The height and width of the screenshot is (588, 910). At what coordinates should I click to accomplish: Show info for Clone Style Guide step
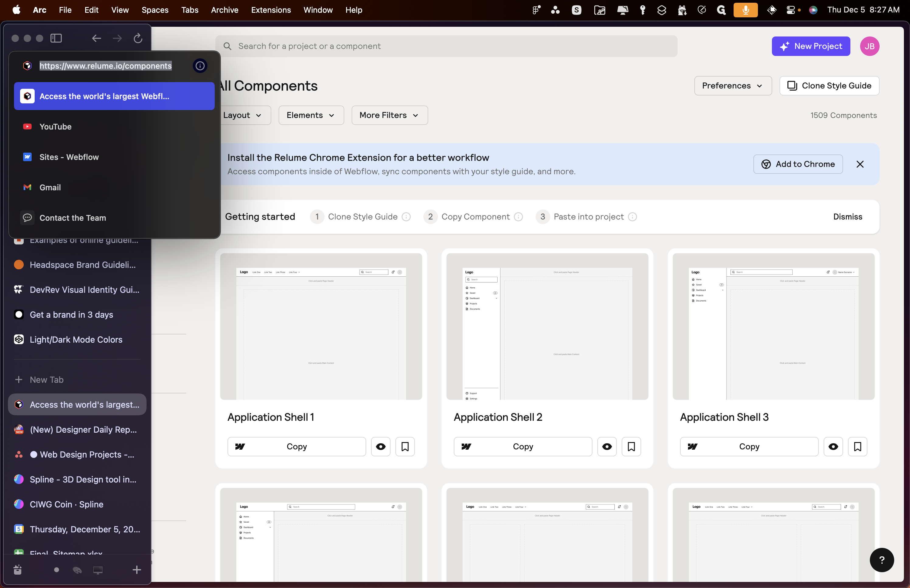pos(406,217)
